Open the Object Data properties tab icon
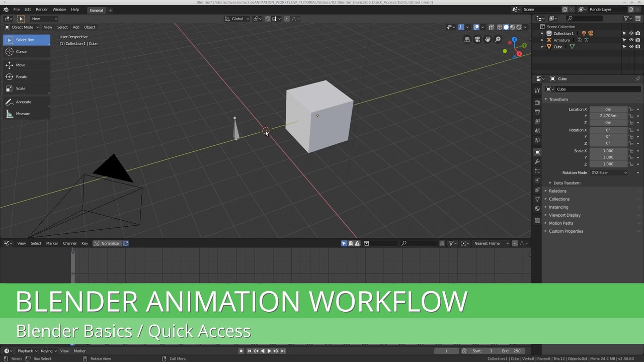 [537, 200]
